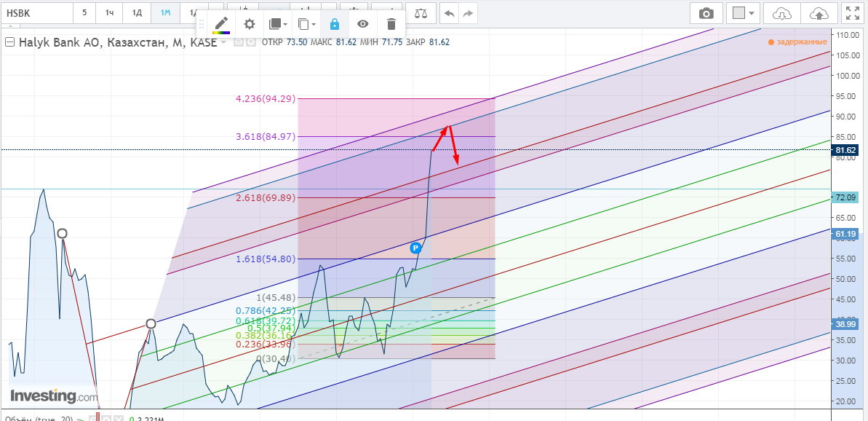
Task: Open the pencil line color tool
Action: [x=221, y=24]
